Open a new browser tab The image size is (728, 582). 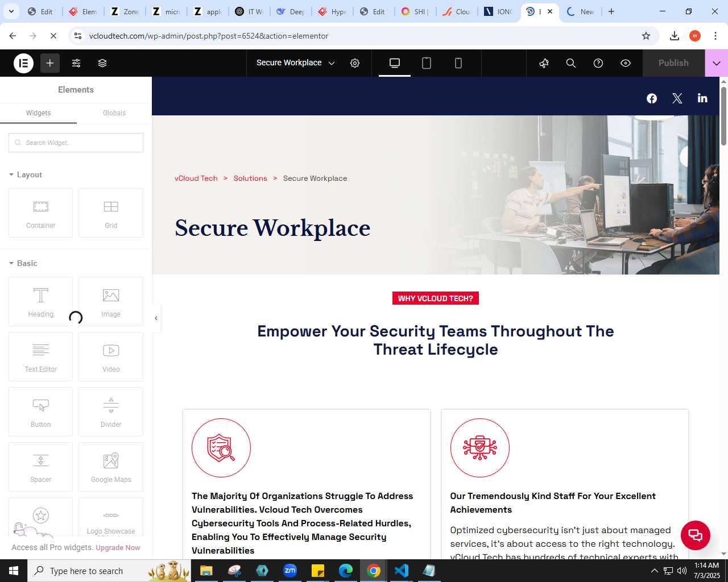(x=611, y=11)
